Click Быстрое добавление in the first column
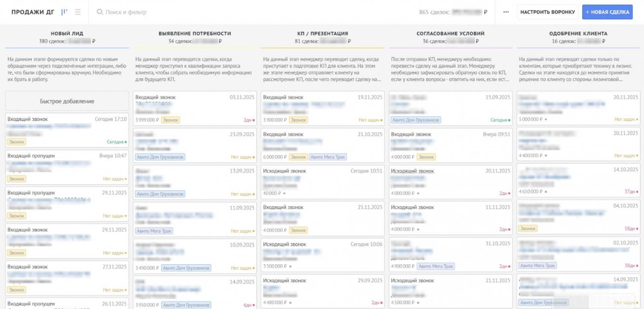The height and width of the screenshot is (309, 644). click(x=67, y=101)
